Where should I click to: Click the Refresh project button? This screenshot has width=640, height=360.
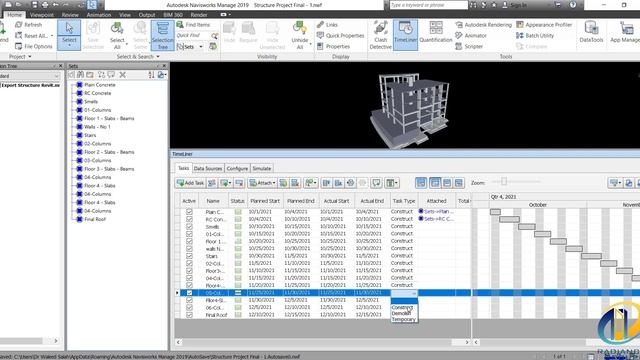(x=29, y=25)
